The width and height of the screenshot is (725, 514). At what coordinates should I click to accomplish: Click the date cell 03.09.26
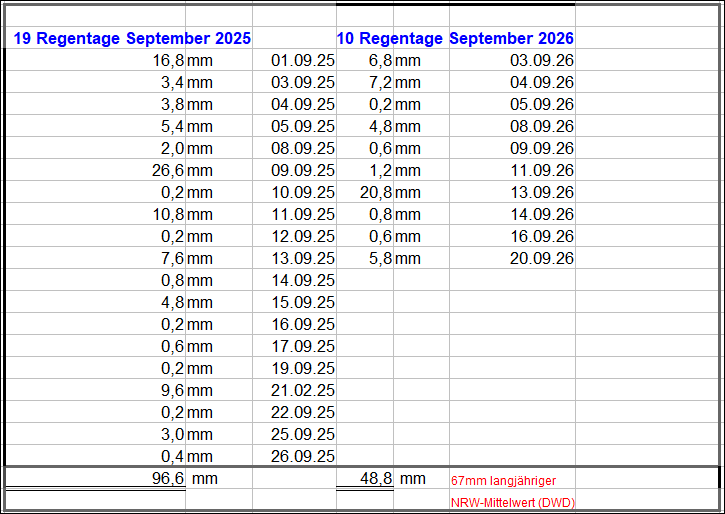click(x=542, y=60)
